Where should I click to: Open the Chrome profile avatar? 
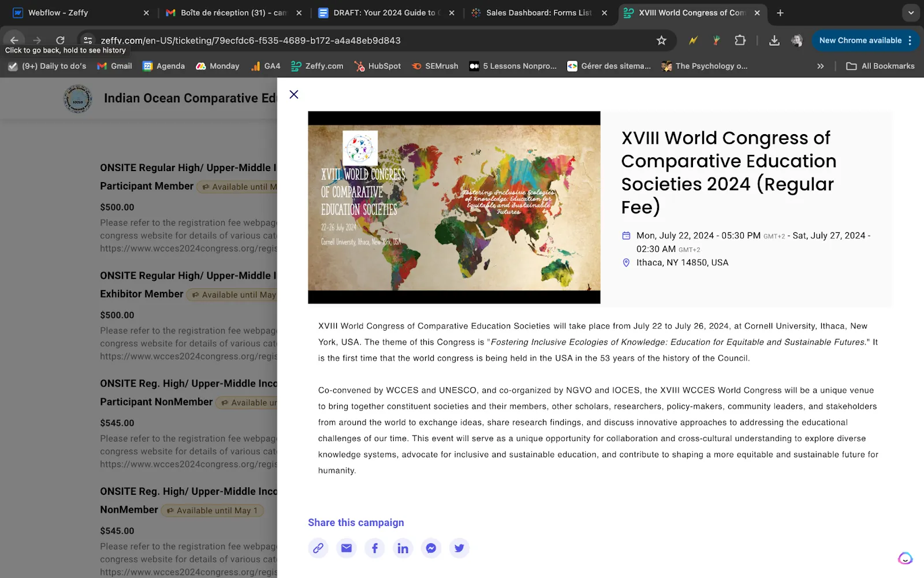(x=797, y=40)
